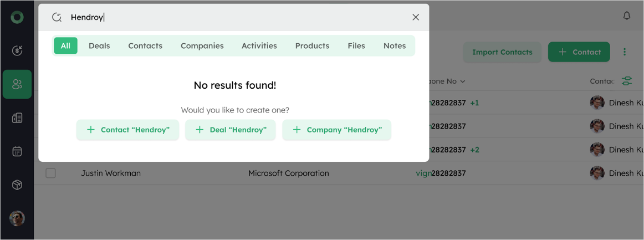Close the search dialog with the X

(x=416, y=17)
